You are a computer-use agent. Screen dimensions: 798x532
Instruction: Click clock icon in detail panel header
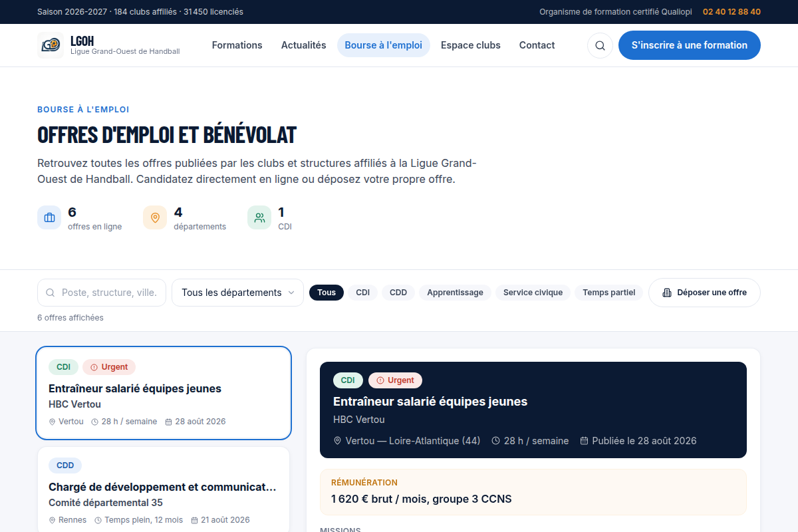pos(496,441)
